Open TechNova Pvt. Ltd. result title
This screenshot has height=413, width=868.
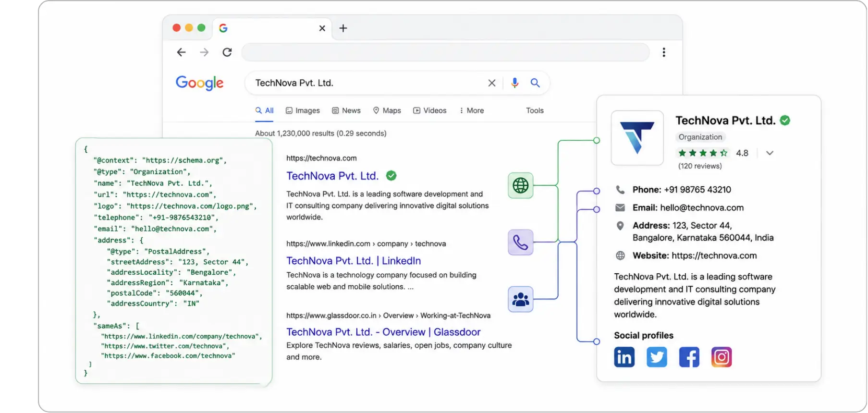click(332, 176)
